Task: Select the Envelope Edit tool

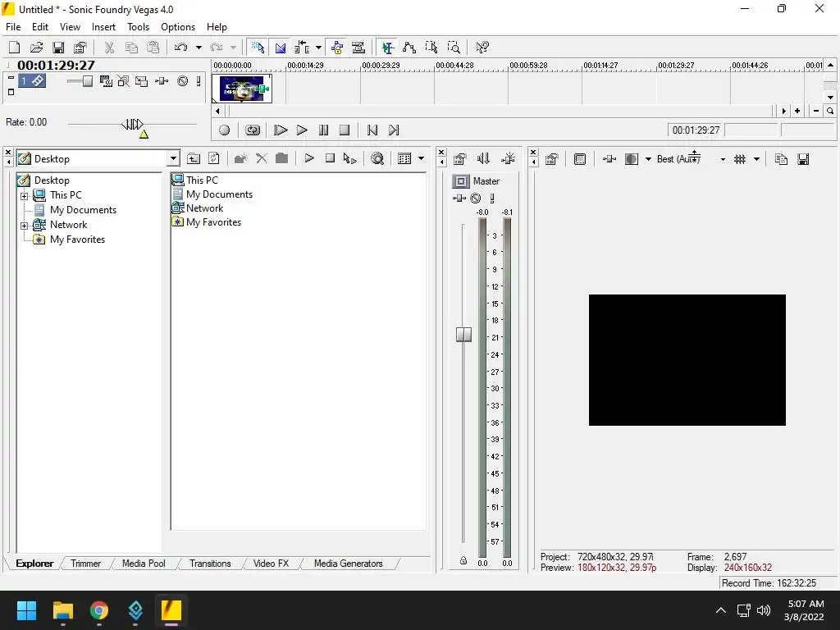Action: click(x=409, y=48)
